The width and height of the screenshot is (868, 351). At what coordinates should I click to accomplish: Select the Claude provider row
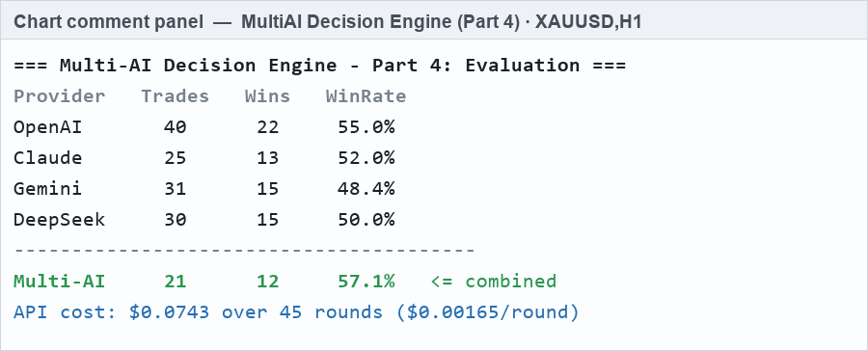click(x=204, y=158)
